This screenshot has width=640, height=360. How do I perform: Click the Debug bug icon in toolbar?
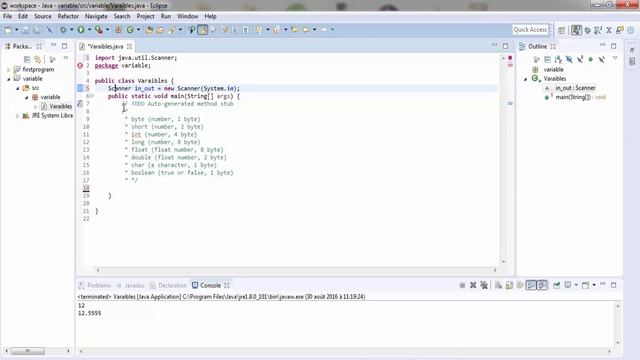[x=63, y=30]
